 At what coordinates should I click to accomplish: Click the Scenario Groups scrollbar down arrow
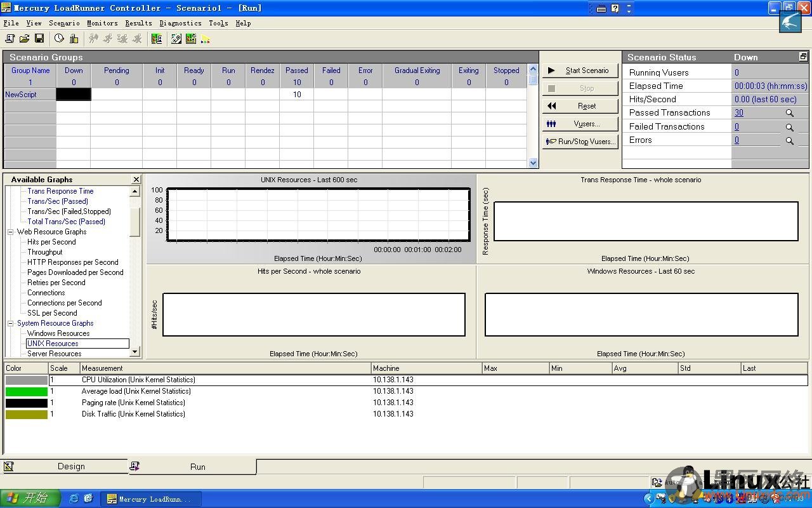pos(533,163)
